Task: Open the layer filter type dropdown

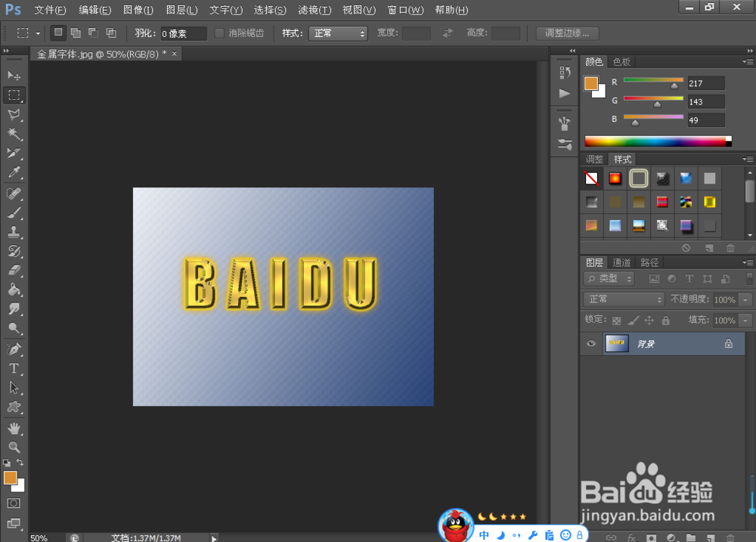Action: tap(609, 278)
